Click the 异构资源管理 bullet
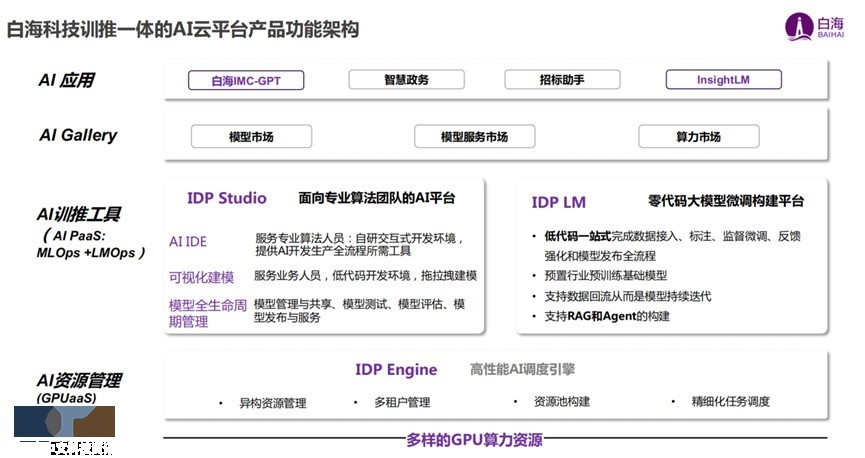Image resolution: width=865 pixels, height=458 pixels. click(x=273, y=403)
